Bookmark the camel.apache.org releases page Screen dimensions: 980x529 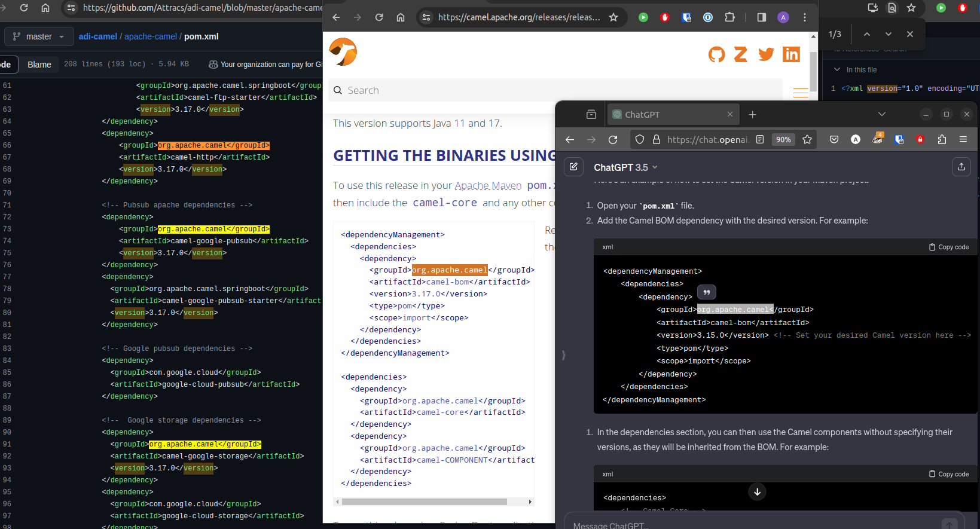pos(613,17)
